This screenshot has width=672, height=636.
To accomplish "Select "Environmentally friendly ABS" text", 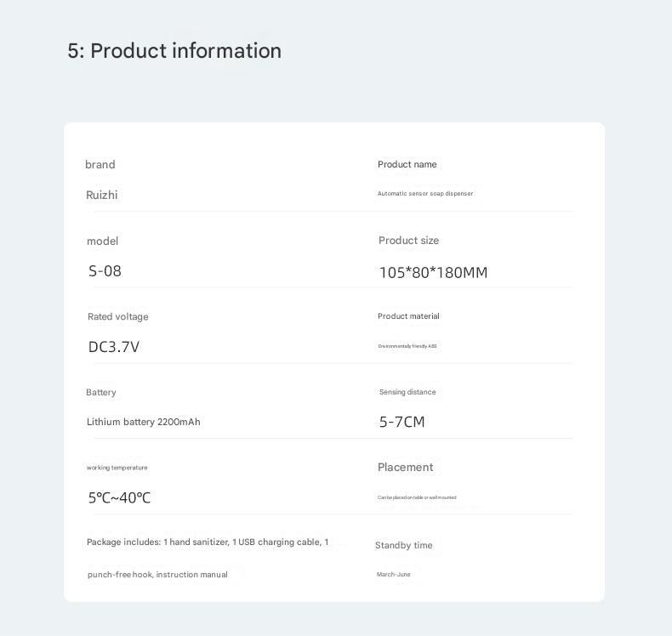I will click(407, 346).
